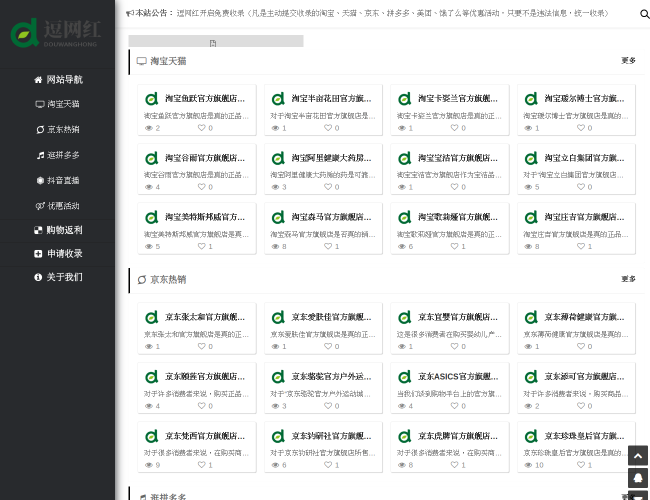
Task: Open 逛拼多多 in the sidebar
Action: point(57,155)
